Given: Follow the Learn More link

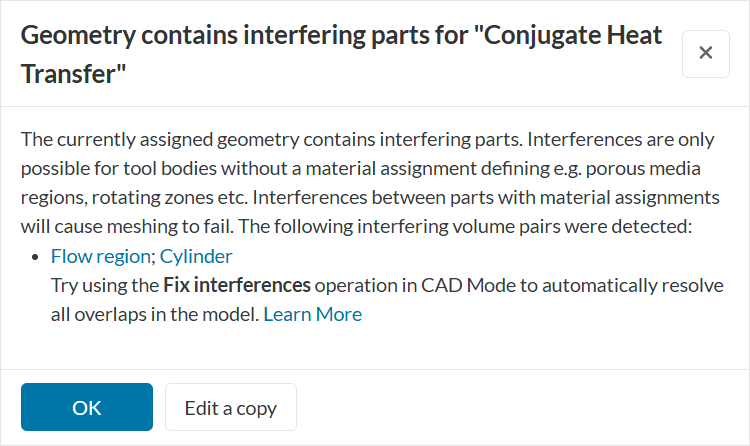Looking at the screenshot, I should pos(312,314).
